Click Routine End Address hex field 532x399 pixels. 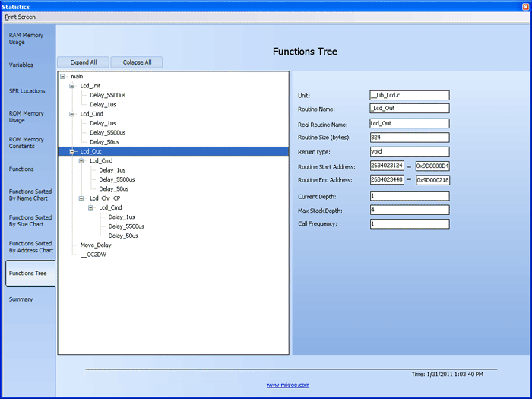[432, 180]
